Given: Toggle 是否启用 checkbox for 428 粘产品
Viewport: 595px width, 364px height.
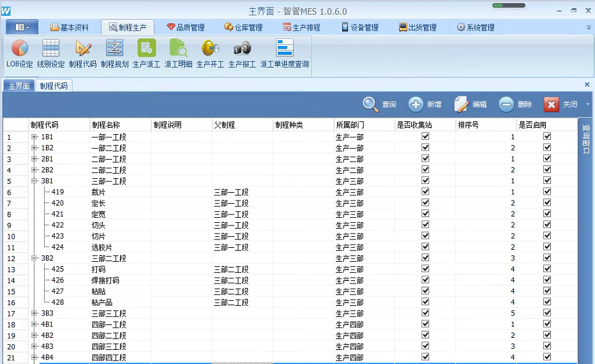Looking at the screenshot, I should click(547, 301).
